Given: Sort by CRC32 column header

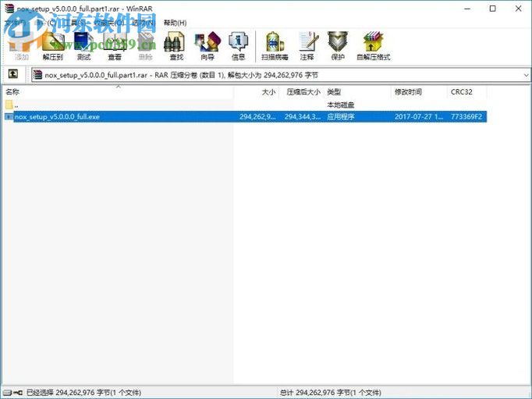Looking at the screenshot, I should 467,92.
